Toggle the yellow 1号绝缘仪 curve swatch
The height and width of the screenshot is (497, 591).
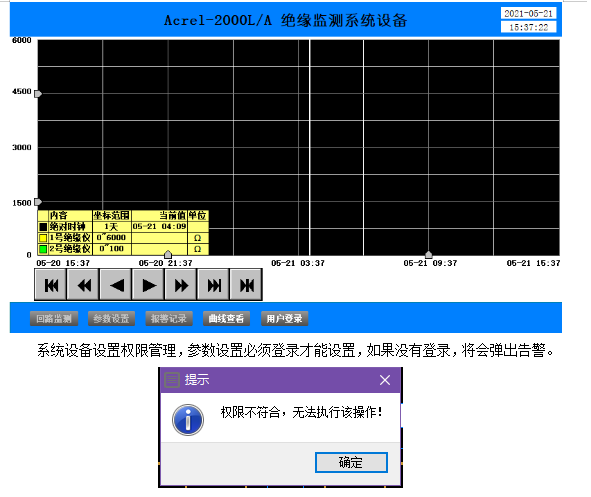[x=43, y=238]
